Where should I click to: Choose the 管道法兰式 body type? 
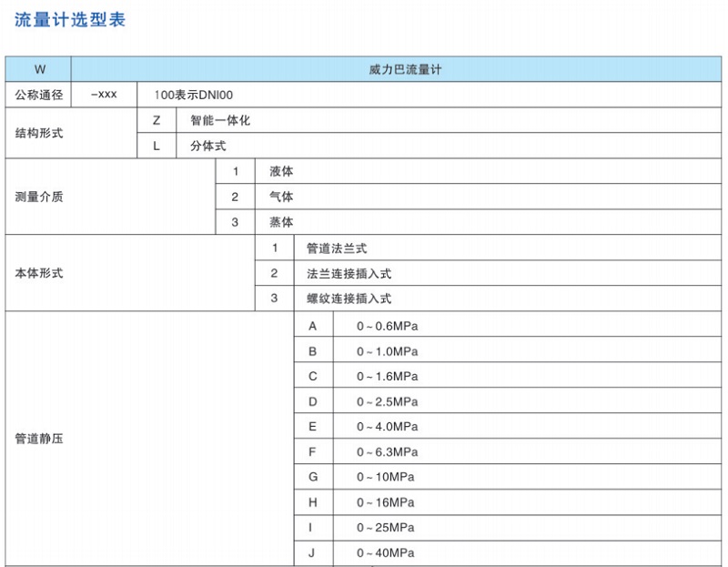click(337, 248)
